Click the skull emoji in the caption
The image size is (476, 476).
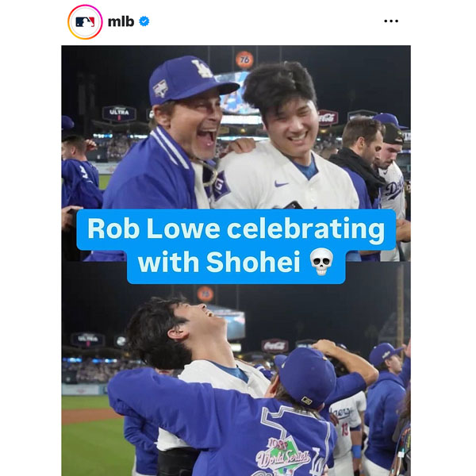(x=321, y=263)
